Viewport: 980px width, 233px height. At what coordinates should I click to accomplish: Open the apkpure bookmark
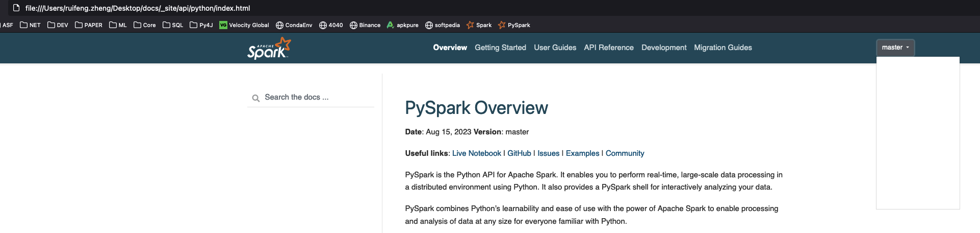click(x=403, y=25)
